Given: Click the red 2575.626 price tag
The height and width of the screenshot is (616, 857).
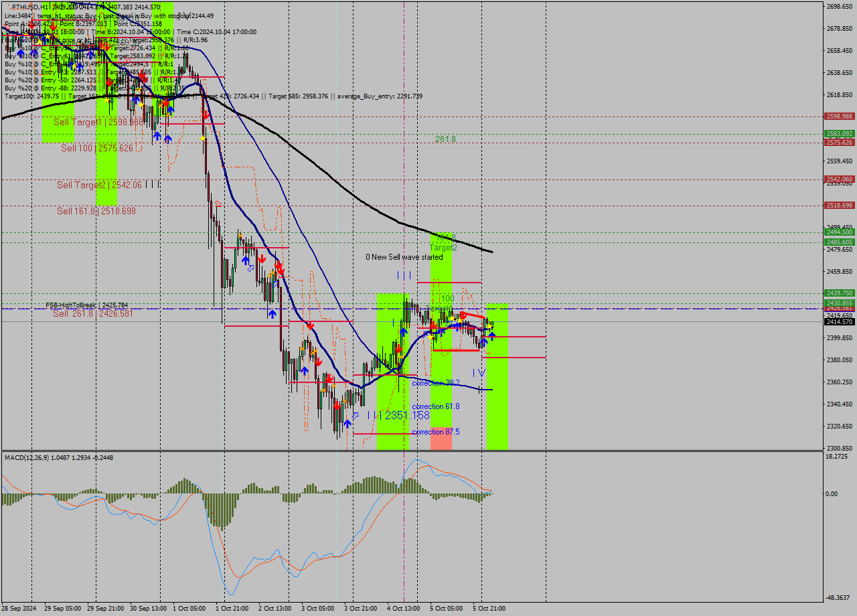Looking at the screenshot, I should click(x=839, y=142).
